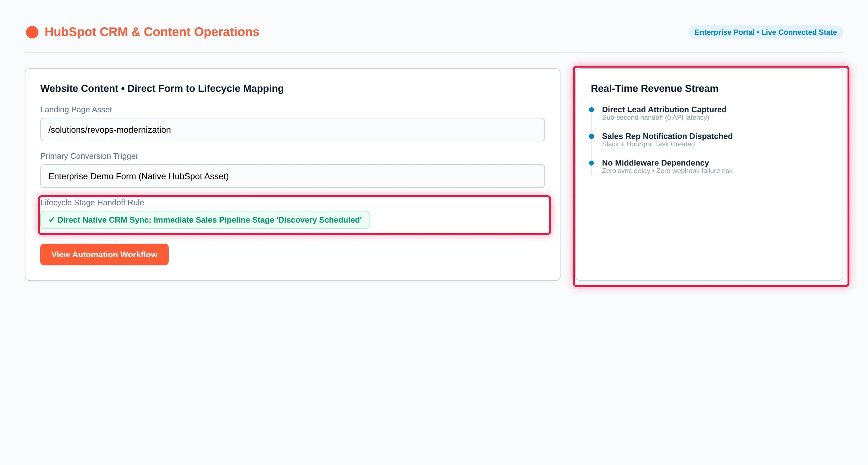The height and width of the screenshot is (465, 868).
Task: Select the Direct Lead Attribution Captured heading
Action: click(664, 109)
